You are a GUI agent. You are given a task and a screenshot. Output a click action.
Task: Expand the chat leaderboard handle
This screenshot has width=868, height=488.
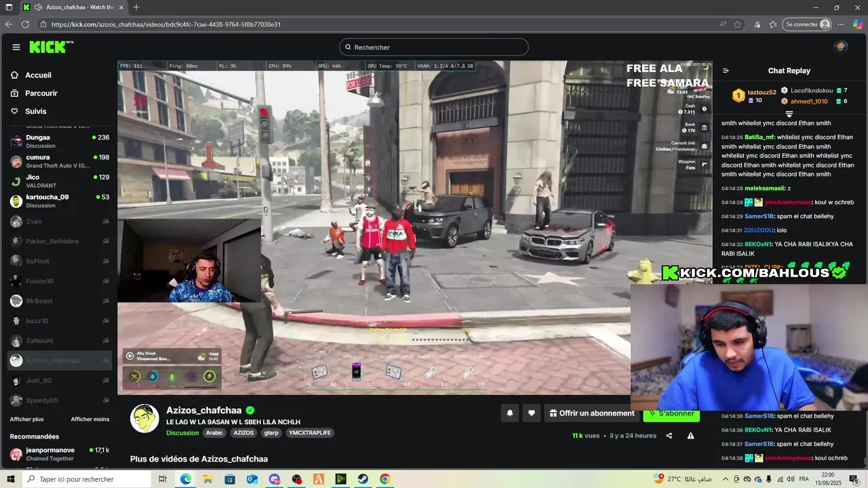click(x=789, y=114)
